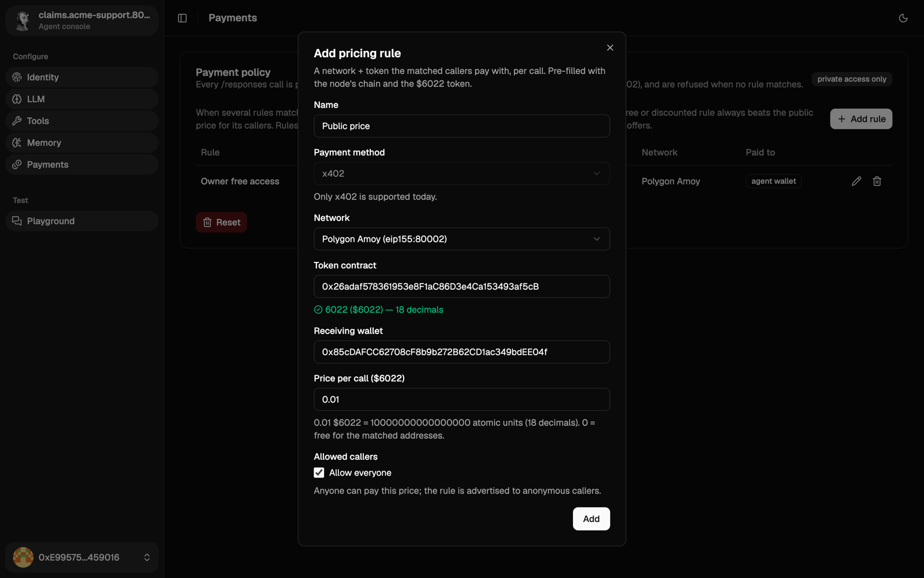This screenshot has width=924, height=578.
Task: Click the Payments page title
Action: 233,18
